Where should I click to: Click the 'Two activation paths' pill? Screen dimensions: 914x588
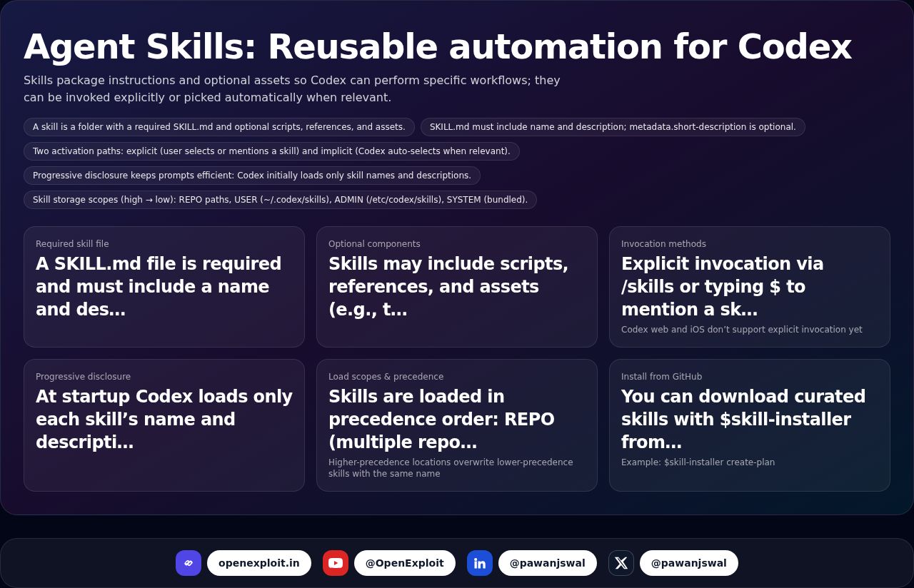pyautogui.click(x=271, y=151)
